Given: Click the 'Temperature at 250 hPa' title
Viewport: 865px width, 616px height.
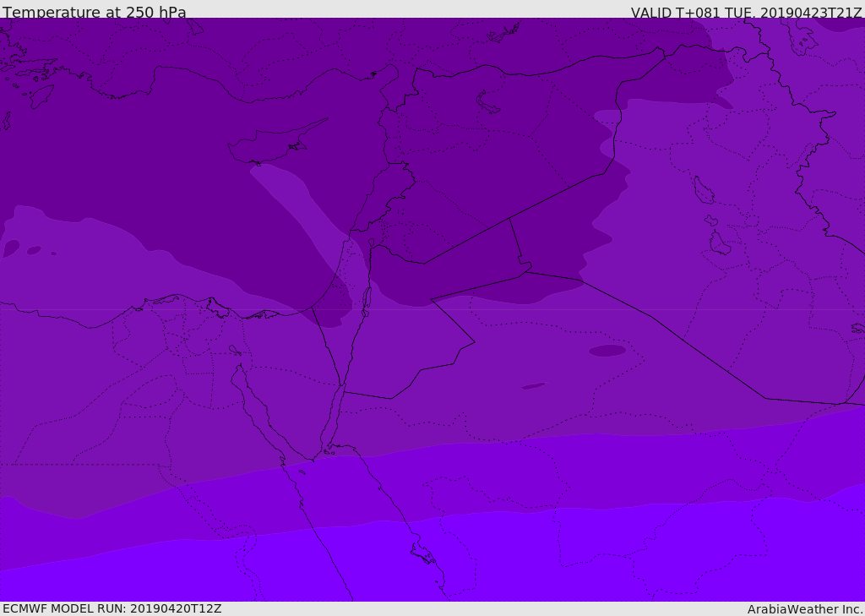Looking at the screenshot, I should coord(95,12).
